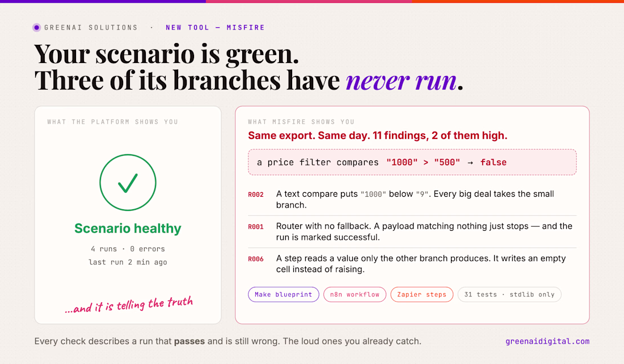Viewport: 624px width, 364px height.
Task: Click the 'A step reads a value' finding description
Action: (421, 264)
